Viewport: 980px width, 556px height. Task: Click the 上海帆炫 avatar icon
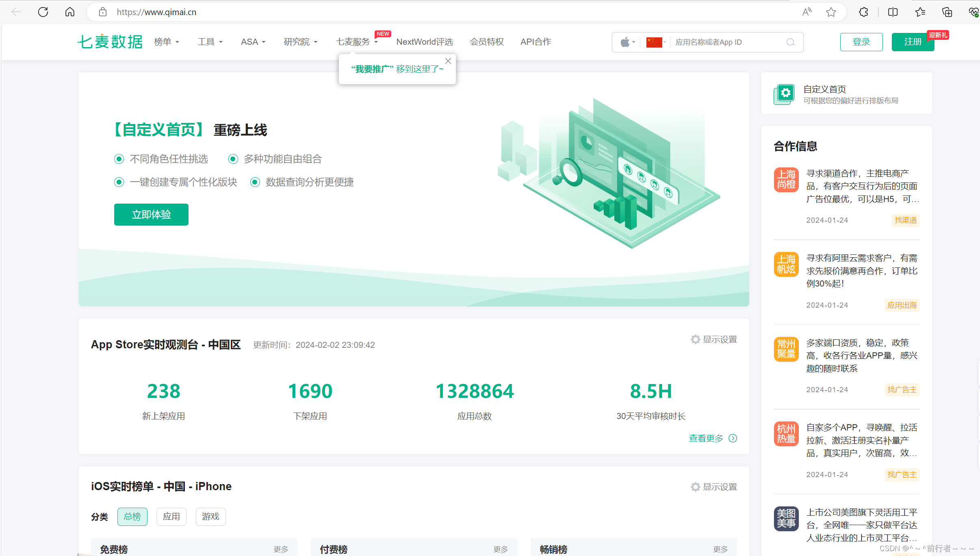pyautogui.click(x=786, y=264)
